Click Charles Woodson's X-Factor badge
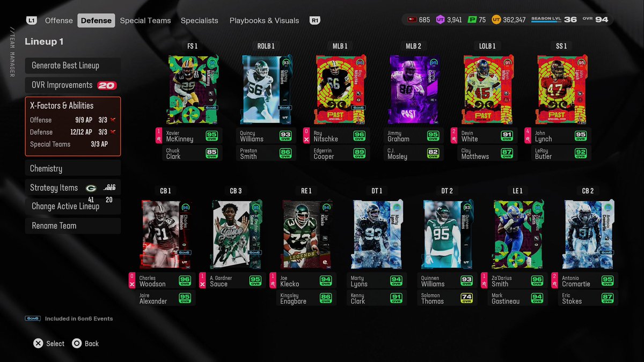 pyautogui.click(x=133, y=280)
